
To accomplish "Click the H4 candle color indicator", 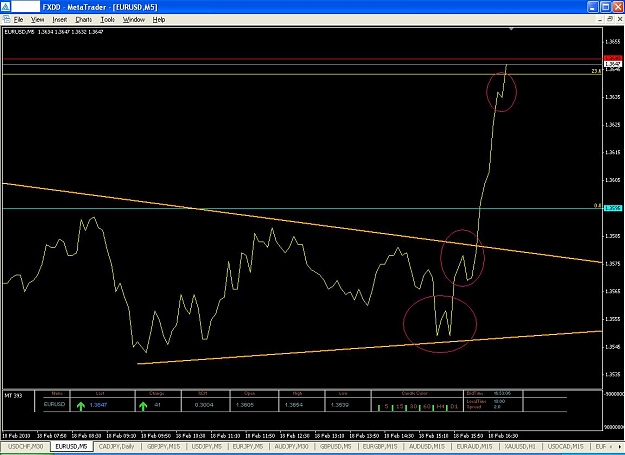I will [440, 407].
